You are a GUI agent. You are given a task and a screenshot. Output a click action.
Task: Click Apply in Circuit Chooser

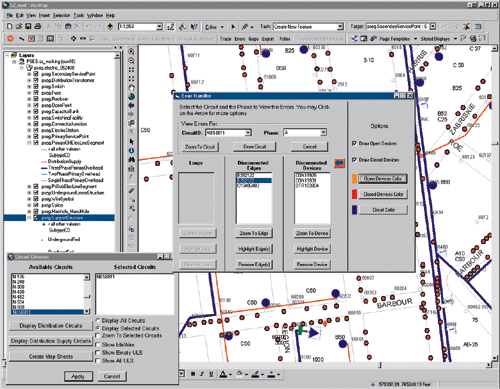click(x=78, y=376)
